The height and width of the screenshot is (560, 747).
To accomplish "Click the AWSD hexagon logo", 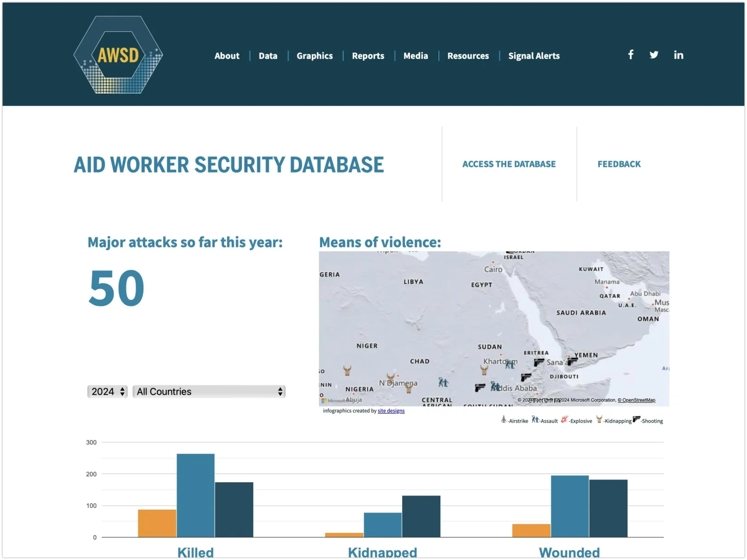I will [x=118, y=55].
